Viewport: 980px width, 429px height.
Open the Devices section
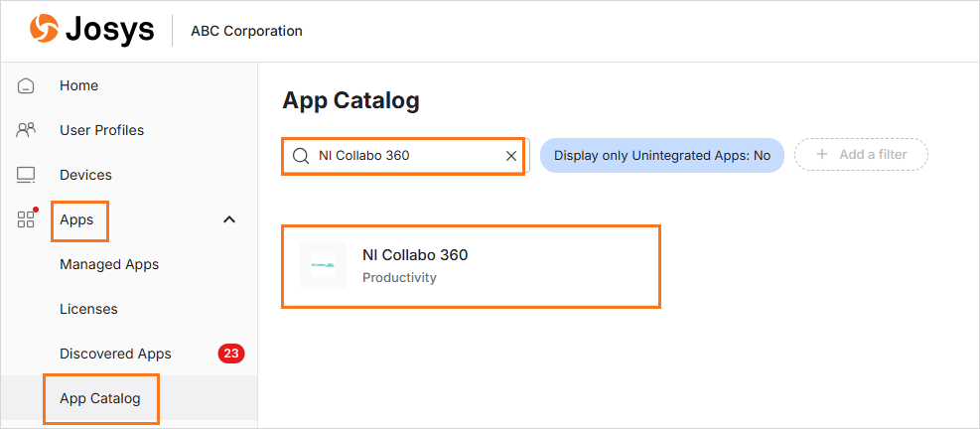pyautogui.click(x=85, y=175)
